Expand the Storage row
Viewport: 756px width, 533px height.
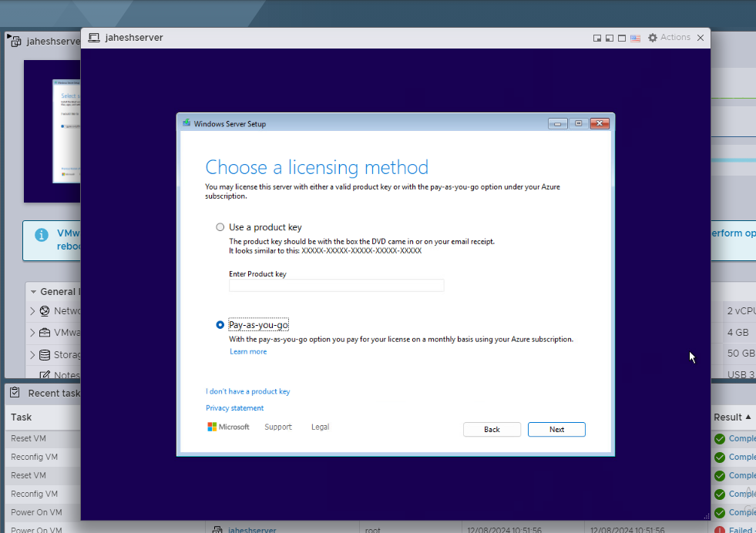(32, 355)
